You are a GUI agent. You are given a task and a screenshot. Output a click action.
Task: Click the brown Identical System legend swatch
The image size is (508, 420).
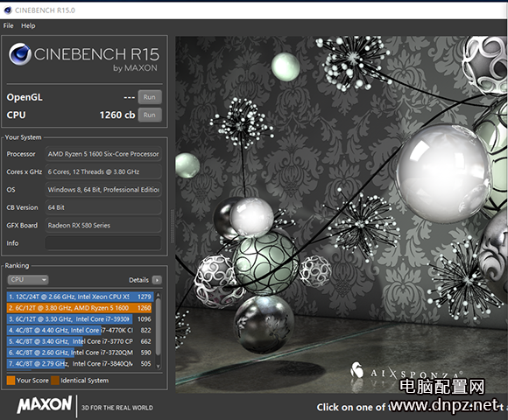tap(55, 381)
